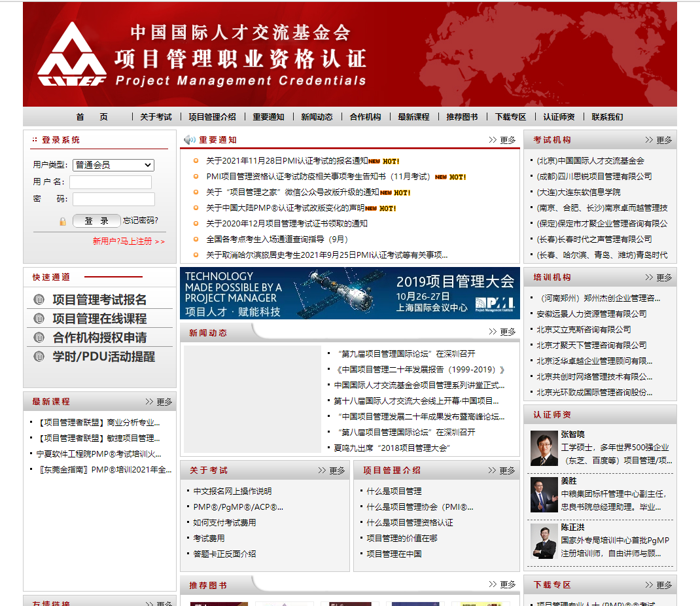This screenshot has height=606, width=700.
Task: Click the CITEF logo in the banner
Action: [x=72, y=54]
